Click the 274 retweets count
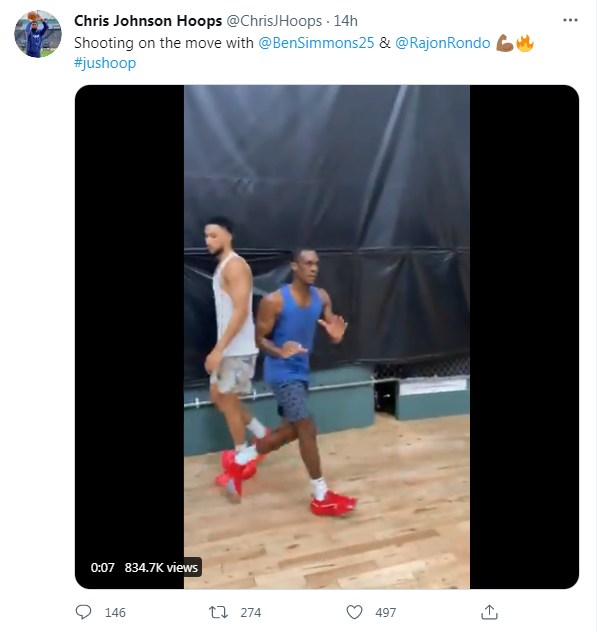This screenshot has width=597, height=632. 251,613
